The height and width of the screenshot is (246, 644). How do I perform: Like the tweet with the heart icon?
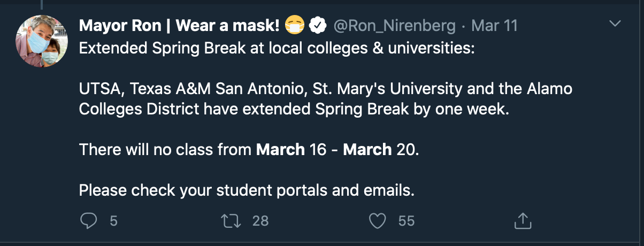click(378, 220)
